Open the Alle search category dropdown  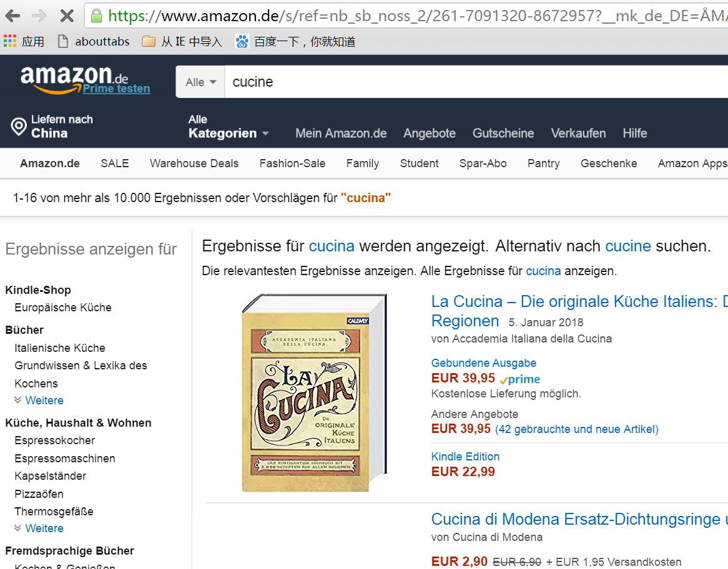(x=200, y=82)
